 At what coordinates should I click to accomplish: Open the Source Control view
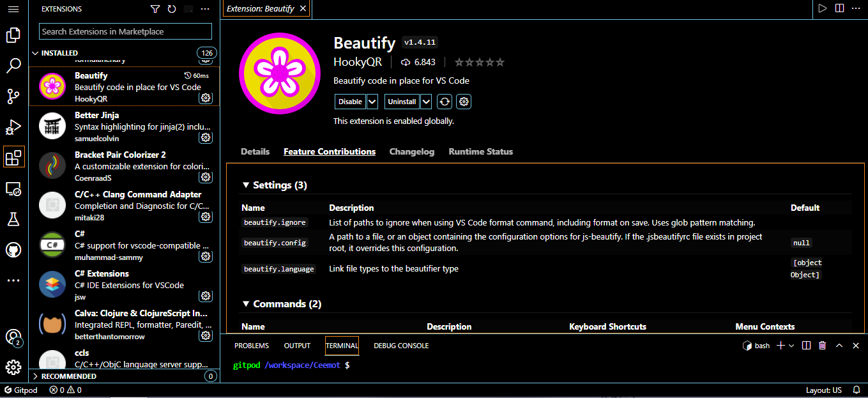point(13,96)
